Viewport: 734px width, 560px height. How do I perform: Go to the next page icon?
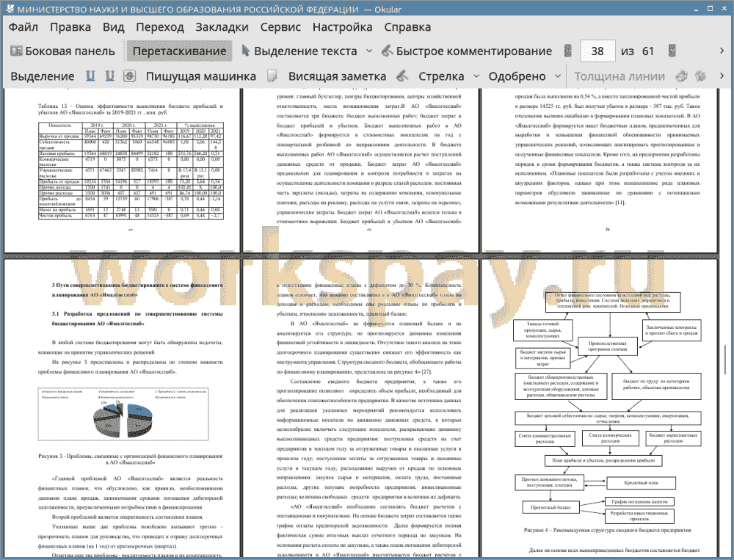(x=672, y=51)
